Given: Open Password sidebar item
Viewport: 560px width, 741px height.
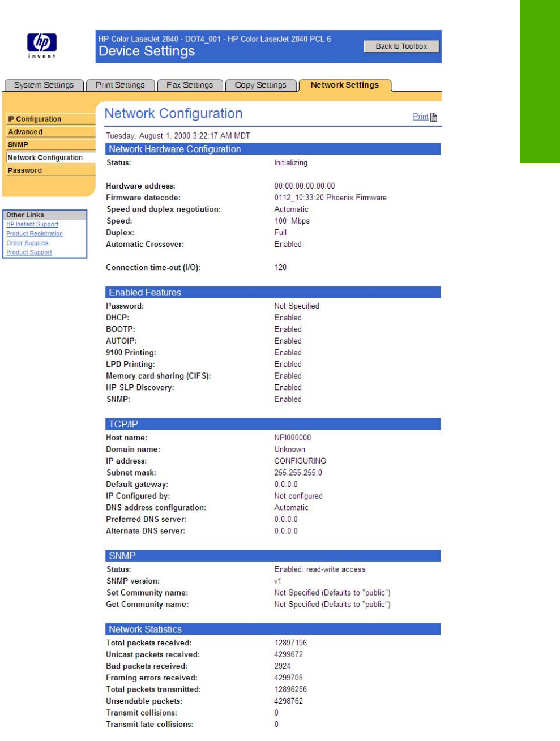Looking at the screenshot, I should pyautogui.click(x=49, y=170).
